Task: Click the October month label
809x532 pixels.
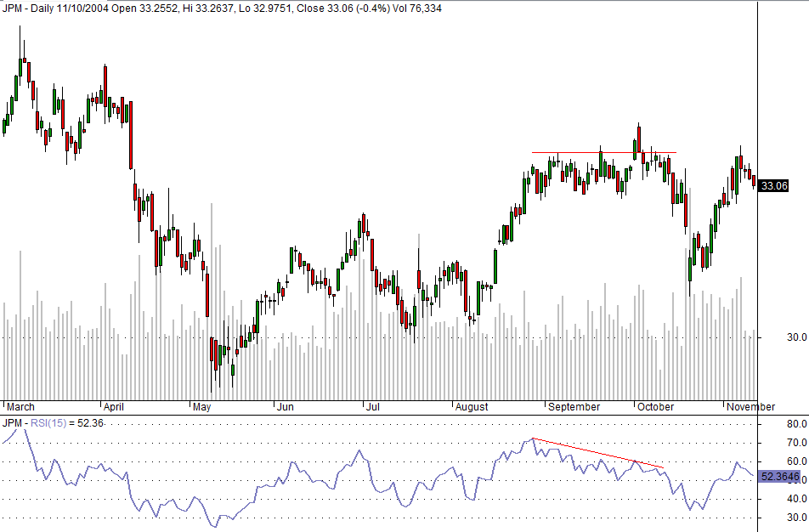Action: coord(655,406)
